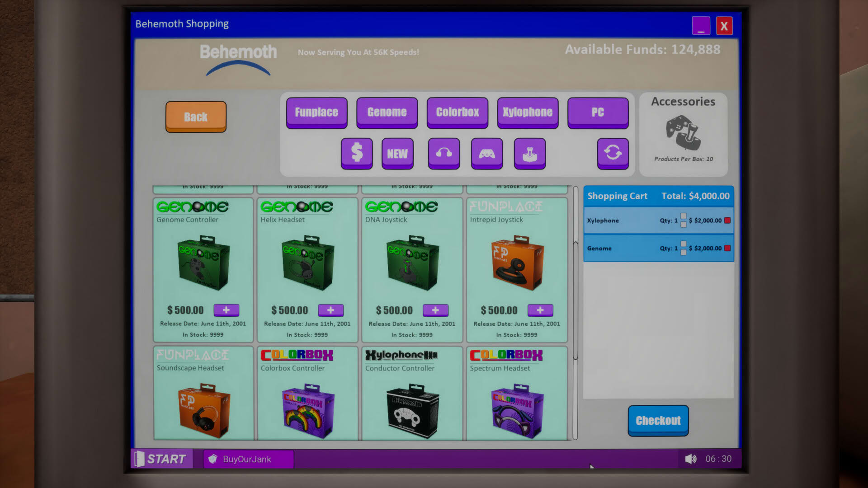Increase the Xylophone cart quantity

(x=684, y=216)
